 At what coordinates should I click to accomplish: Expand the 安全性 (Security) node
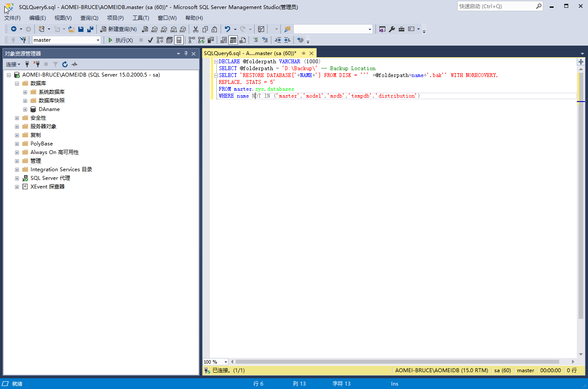pos(17,118)
